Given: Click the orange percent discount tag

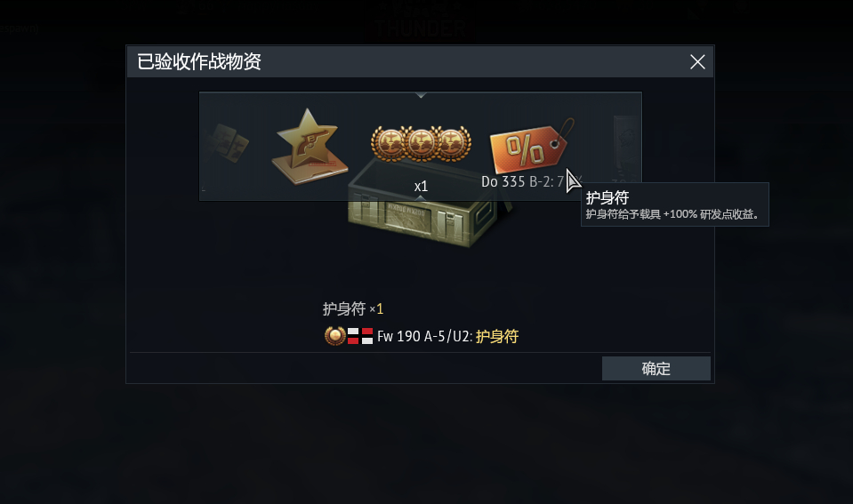Looking at the screenshot, I should coord(532,146).
